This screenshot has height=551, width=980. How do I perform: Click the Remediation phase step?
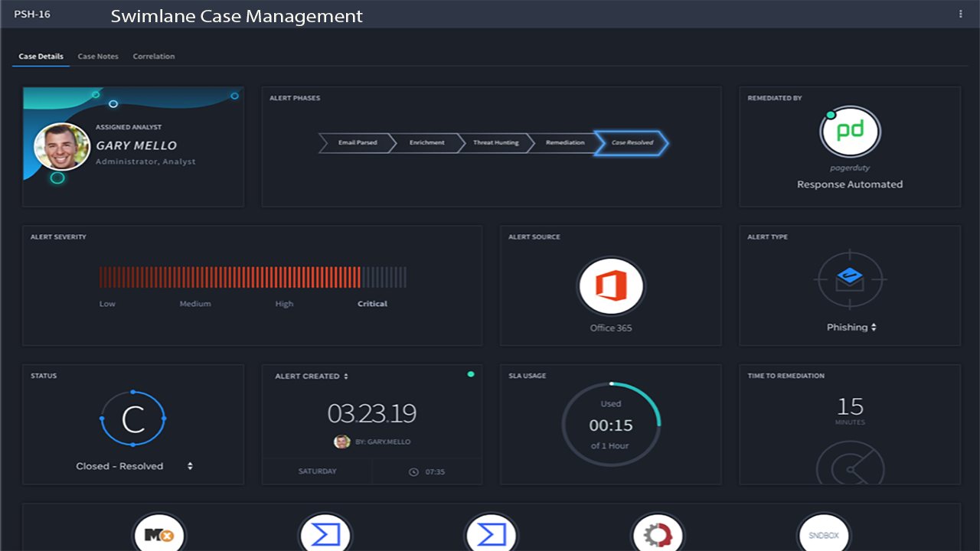[565, 143]
